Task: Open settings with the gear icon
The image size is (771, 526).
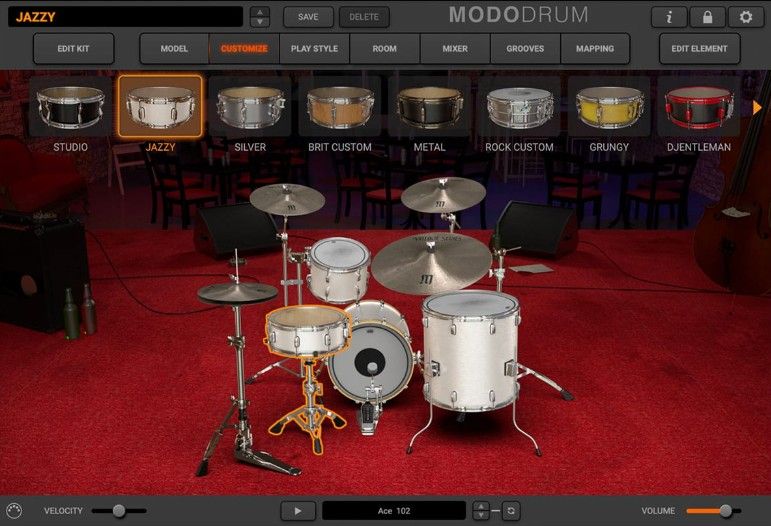Action: pos(745,17)
